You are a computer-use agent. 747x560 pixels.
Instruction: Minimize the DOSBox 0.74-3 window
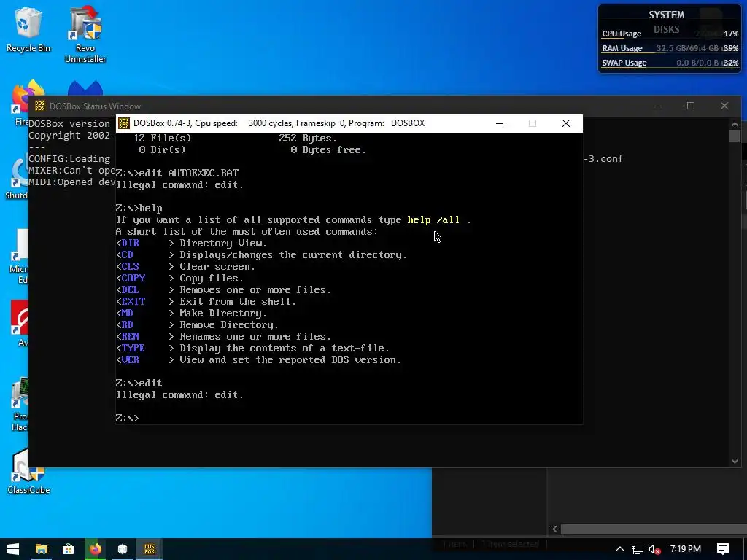click(x=500, y=123)
